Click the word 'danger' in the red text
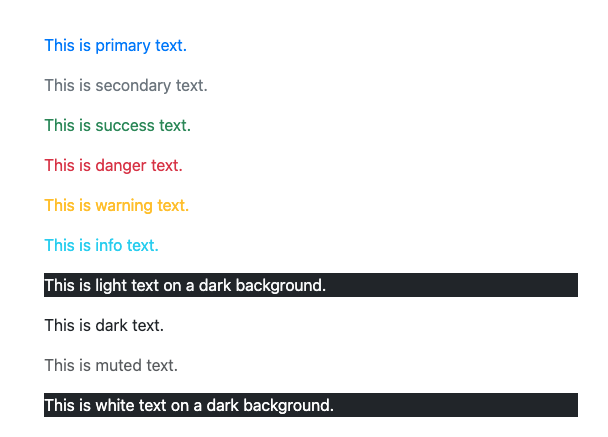This screenshot has width=608, height=437. pyautogui.click(x=120, y=165)
